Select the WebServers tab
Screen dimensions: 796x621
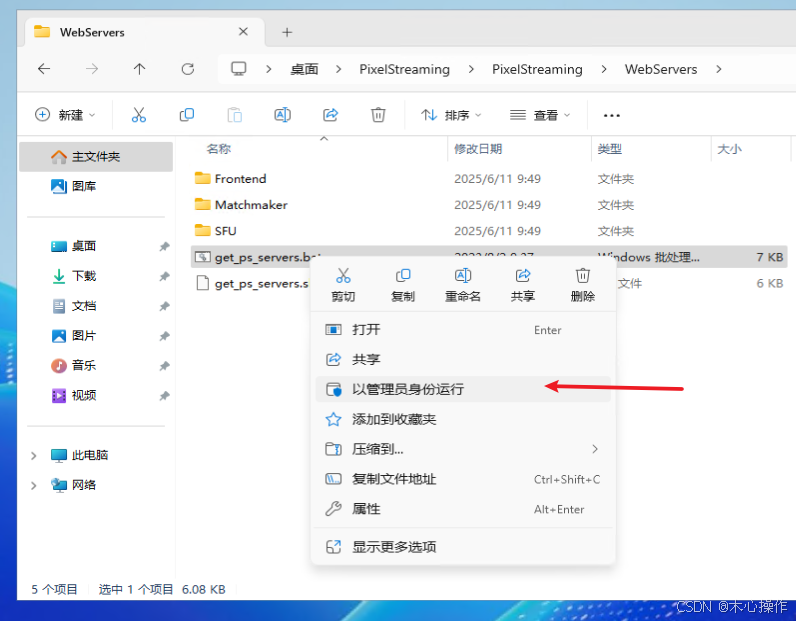[x=145, y=32]
